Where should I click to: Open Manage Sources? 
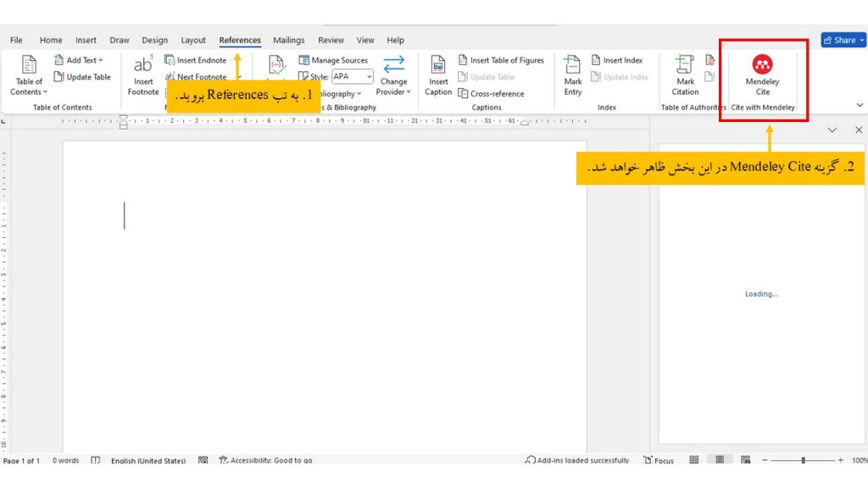pyautogui.click(x=335, y=59)
